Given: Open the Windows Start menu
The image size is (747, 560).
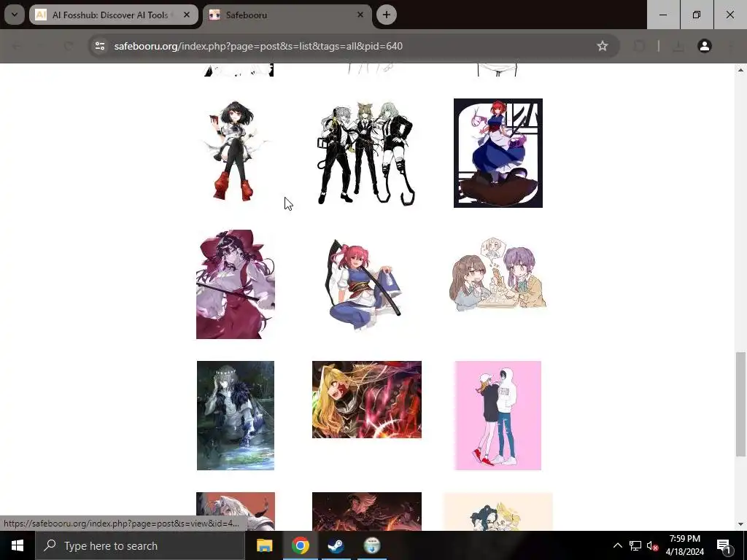Looking at the screenshot, I should tap(18, 545).
